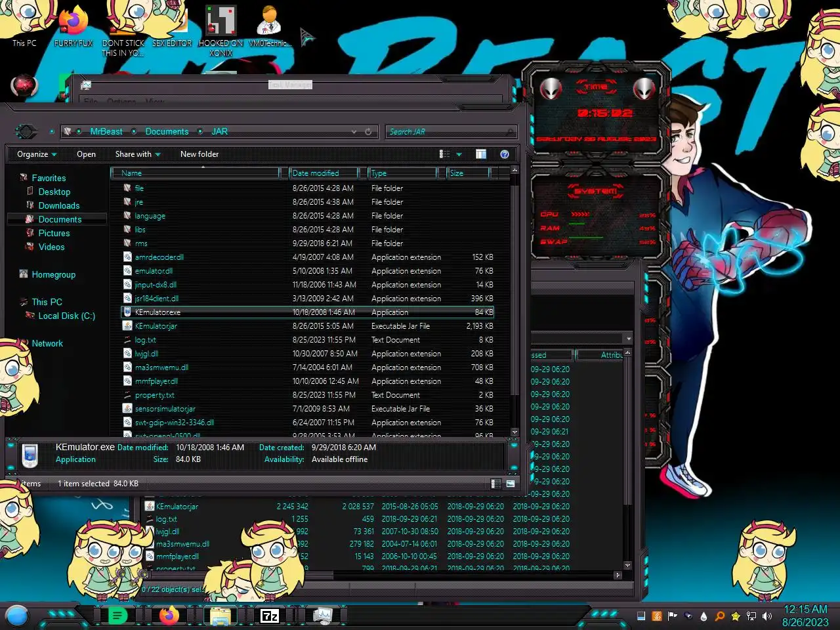Select the KEmulator.jar file in Explorer
Viewport: 840px width, 630px height.
(156, 326)
